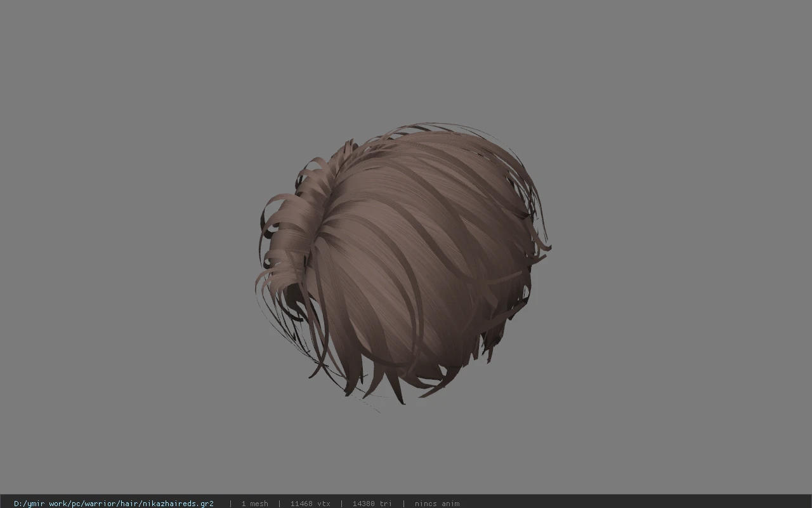Screen dimensions: 812x508
Task: Click the nikazhaireds.gr2 file path in status bar
Action: pyautogui.click(x=114, y=504)
